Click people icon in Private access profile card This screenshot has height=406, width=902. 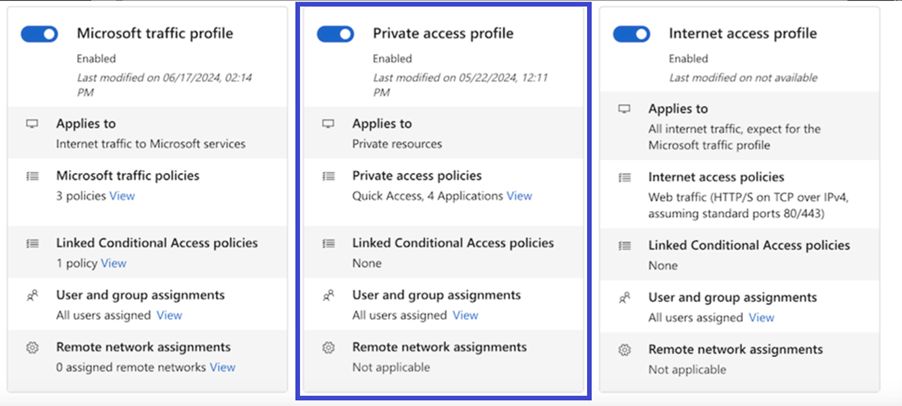(x=328, y=296)
